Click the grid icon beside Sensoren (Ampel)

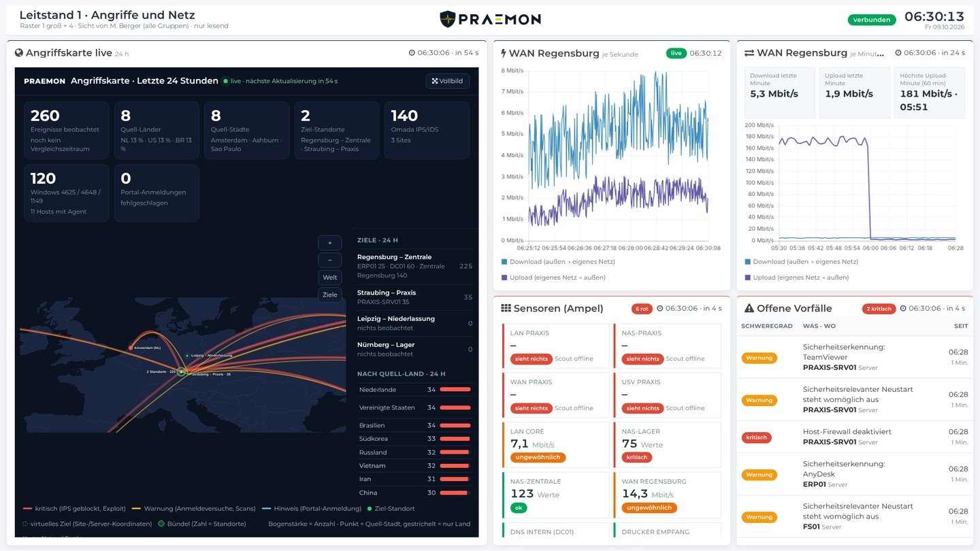(x=506, y=308)
